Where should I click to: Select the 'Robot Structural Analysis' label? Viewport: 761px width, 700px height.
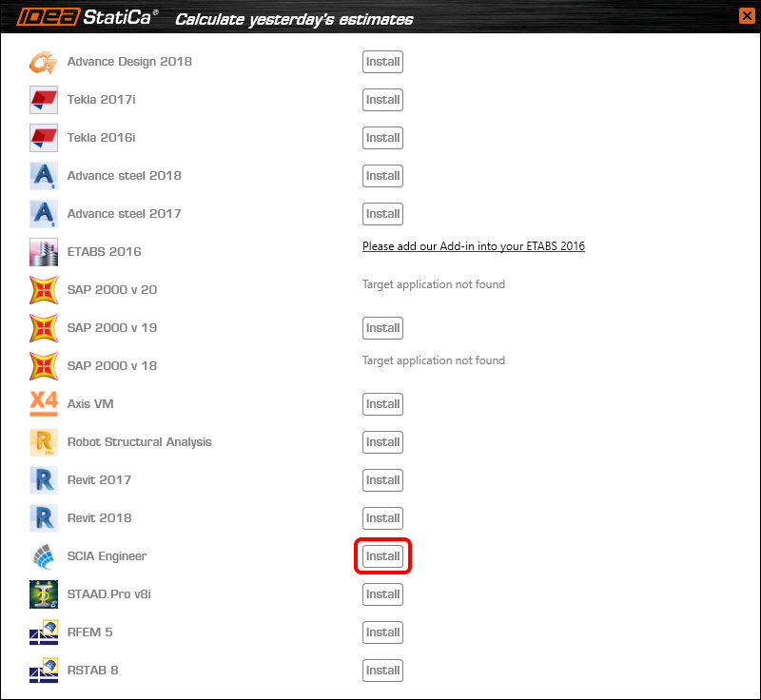pos(139,442)
